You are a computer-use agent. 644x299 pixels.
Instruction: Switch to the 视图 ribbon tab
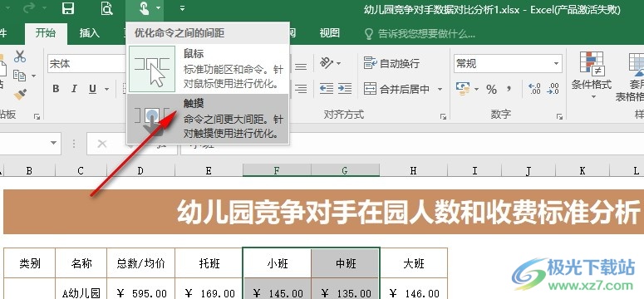coord(330,33)
